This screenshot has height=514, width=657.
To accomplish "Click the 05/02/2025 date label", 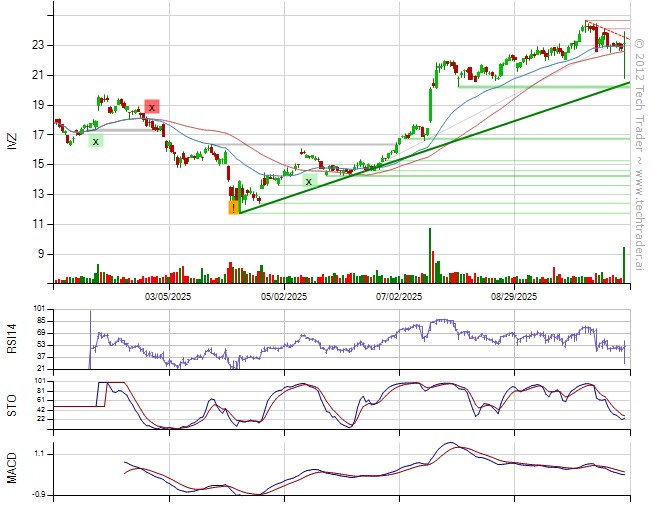I will tap(283, 297).
